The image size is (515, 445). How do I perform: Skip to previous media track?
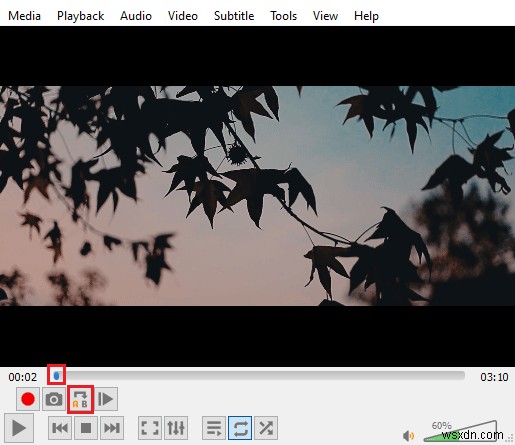pyautogui.click(x=60, y=428)
